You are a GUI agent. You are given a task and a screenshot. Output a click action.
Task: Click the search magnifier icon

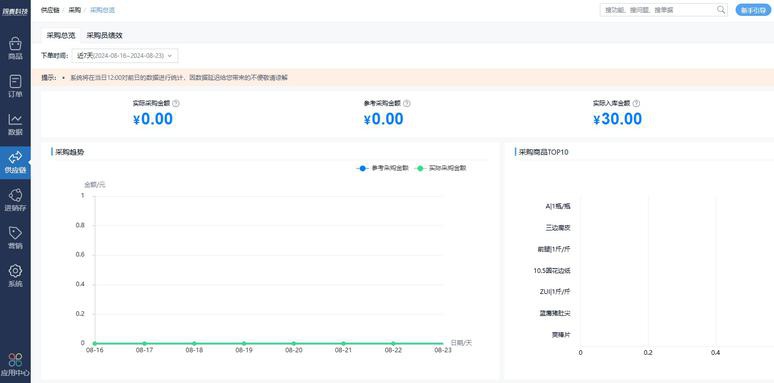tap(721, 9)
